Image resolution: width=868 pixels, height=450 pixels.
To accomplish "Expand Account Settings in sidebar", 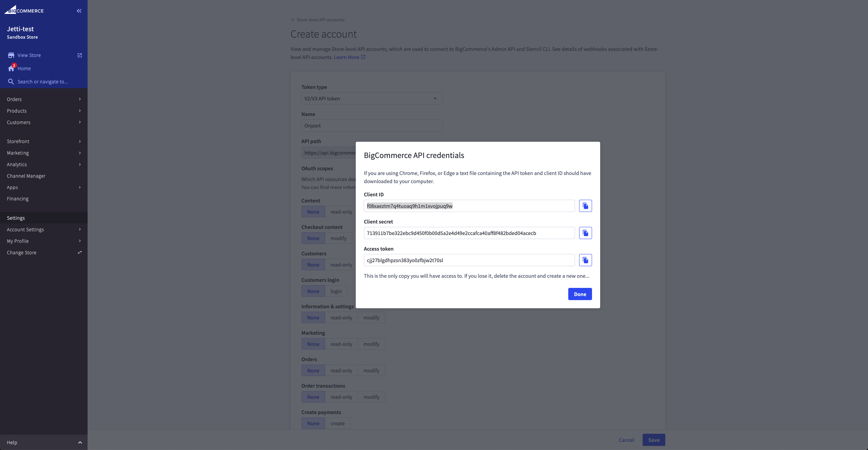I will [x=44, y=229].
